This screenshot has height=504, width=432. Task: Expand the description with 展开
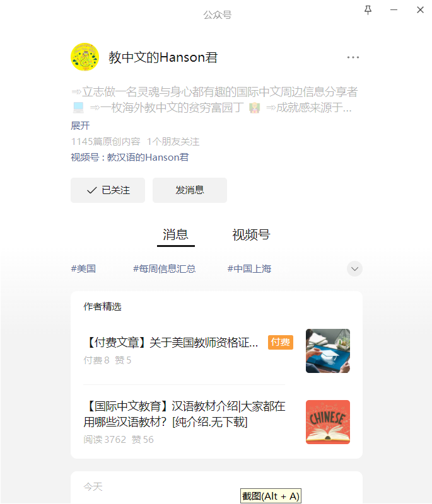click(x=80, y=125)
